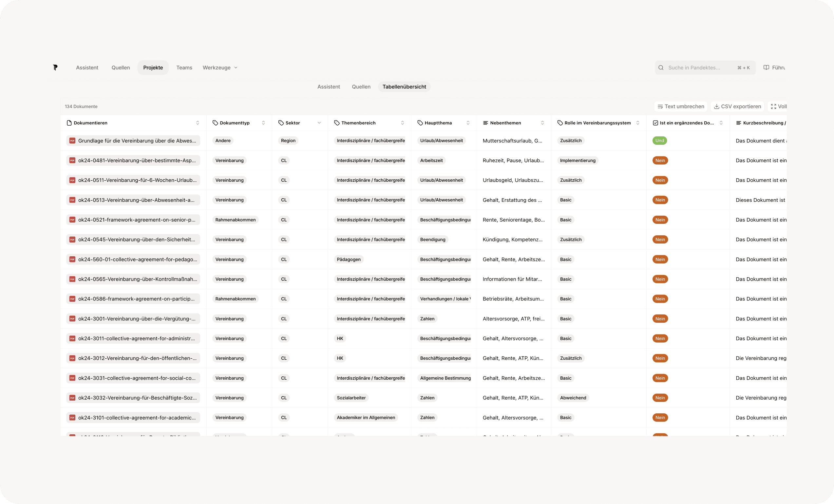
Task: Toggle the Text umbrechen wrap option
Action: click(x=681, y=107)
